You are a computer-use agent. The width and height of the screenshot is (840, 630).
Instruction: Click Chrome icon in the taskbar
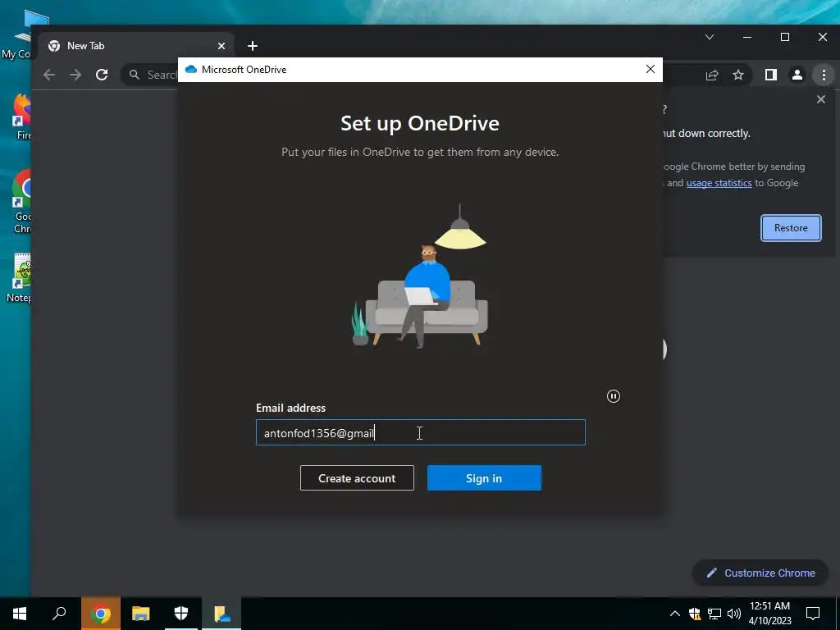coord(100,614)
